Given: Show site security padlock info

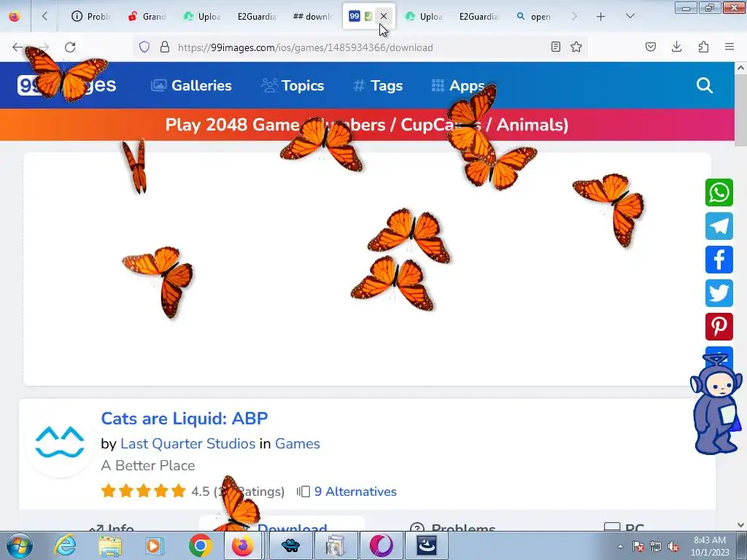Looking at the screenshot, I should point(165,47).
